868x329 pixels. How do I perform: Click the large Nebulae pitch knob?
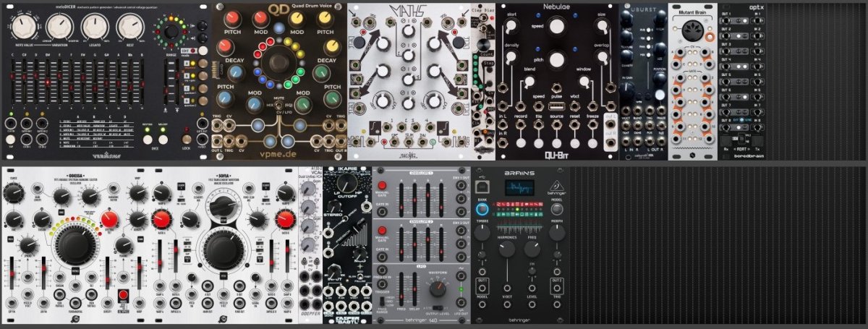coord(556,60)
